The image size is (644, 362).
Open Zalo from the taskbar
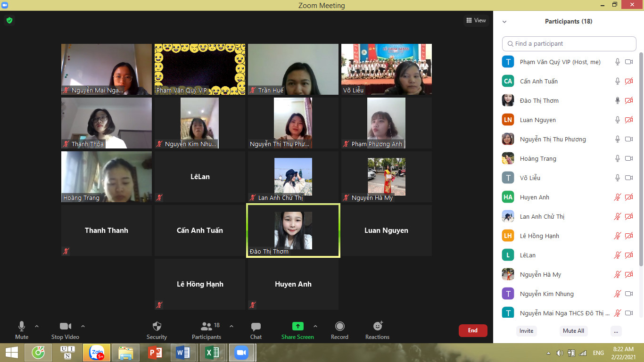(97, 353)
